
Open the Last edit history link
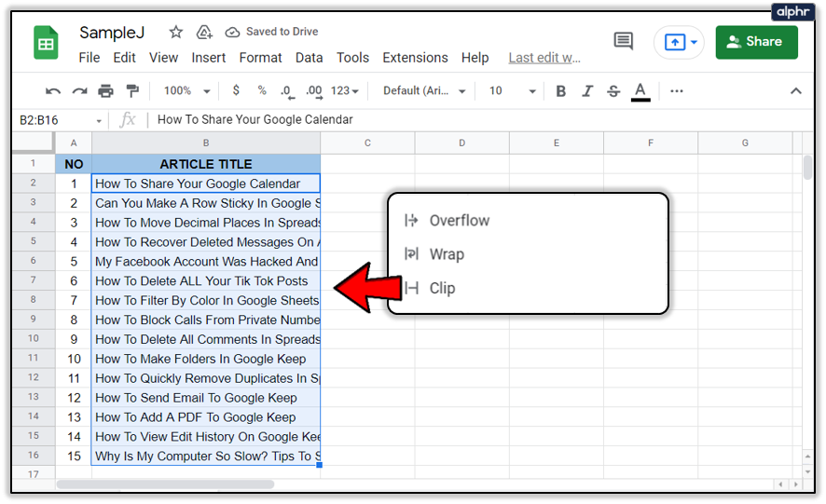click(x=544, y=58)
